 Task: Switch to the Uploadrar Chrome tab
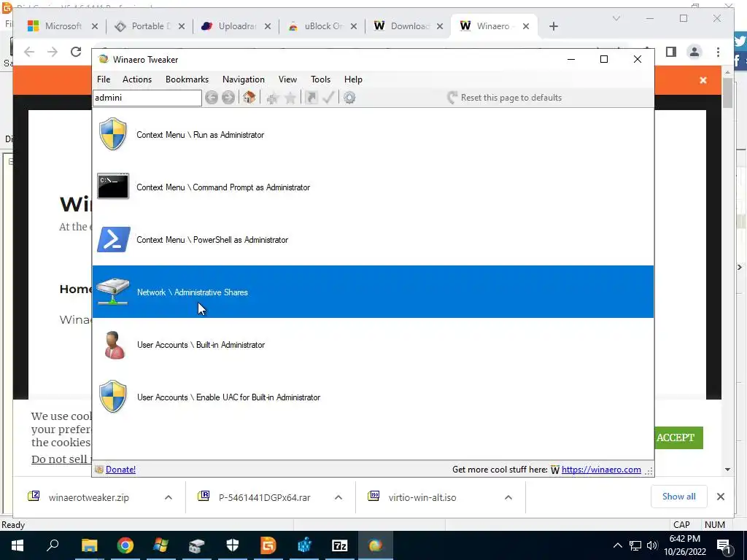click(236, 26)
